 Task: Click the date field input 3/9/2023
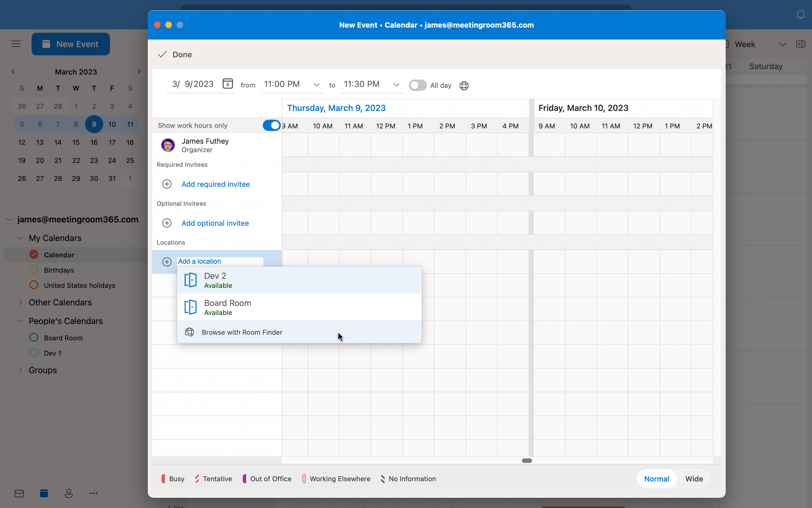pyautogui.click(x=192, y=85)
